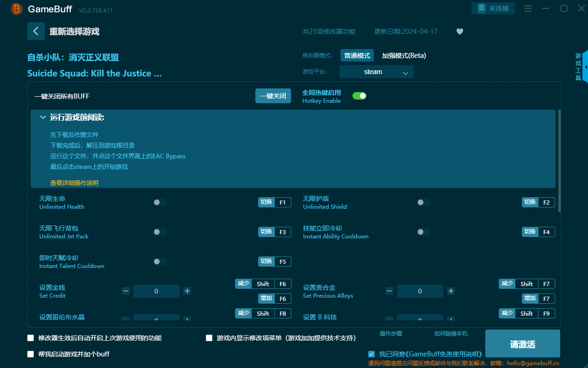The width and height of the screenshot is (588, 368).
Task: Click the 共23项修改器功能 text
Action: (329, 31)
